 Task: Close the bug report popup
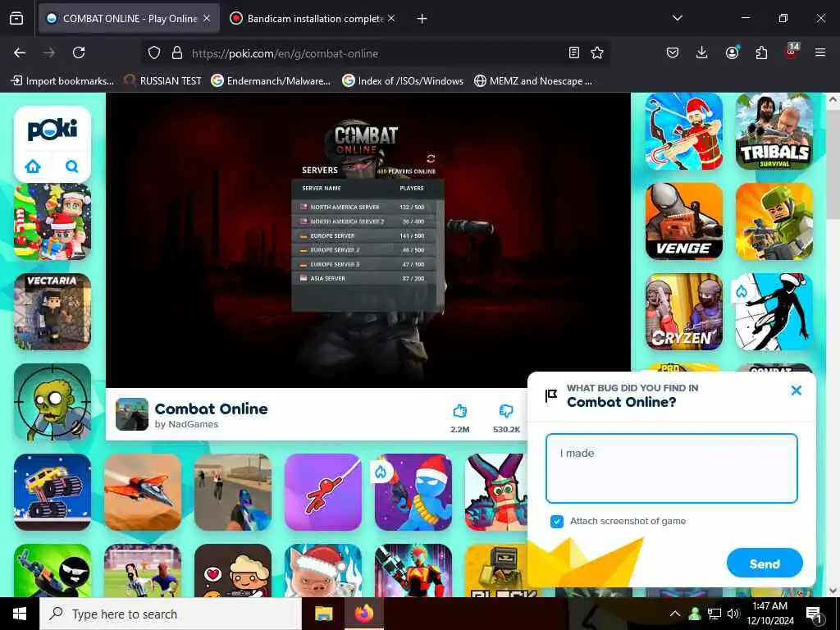pyautogui.click(x=796, y=390)
